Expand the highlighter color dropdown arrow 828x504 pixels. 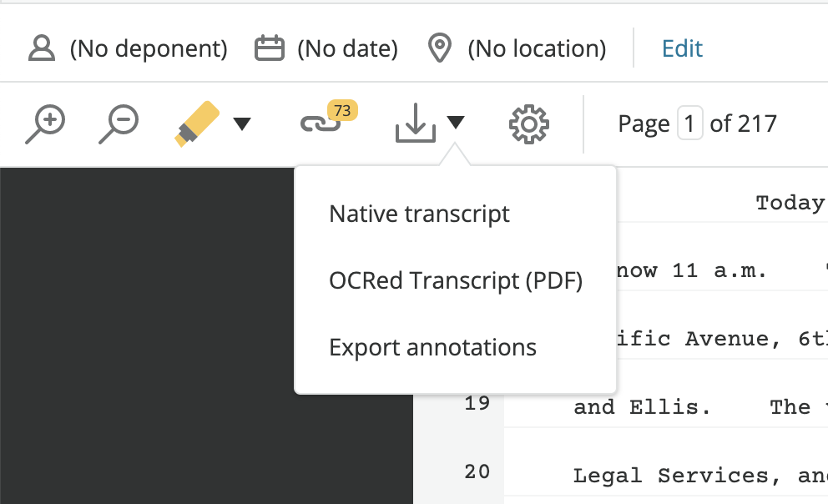242,124
